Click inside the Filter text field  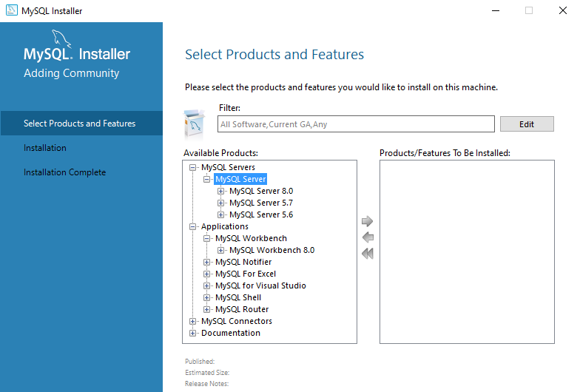click(x=356, y=124)
